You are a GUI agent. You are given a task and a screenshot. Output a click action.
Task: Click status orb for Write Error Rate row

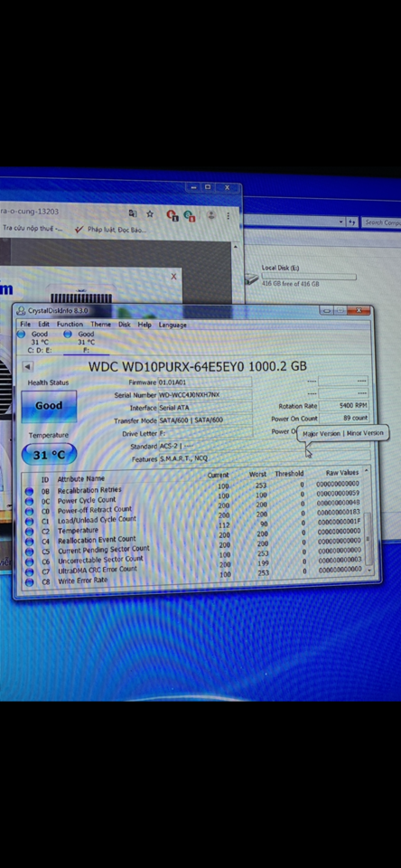(x=29, y=581)
